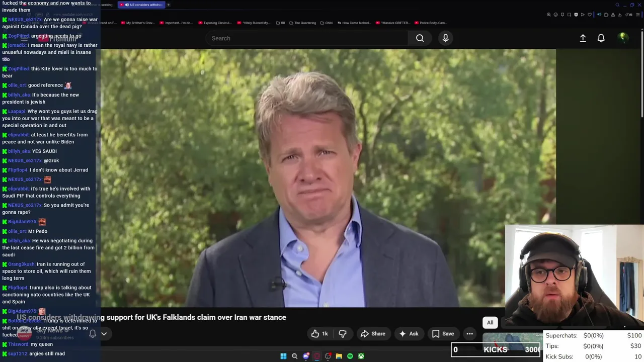The height and width of the screenshot is (362, 644).
Task: Expand the subscription notification options chevron
Action: 104,333
